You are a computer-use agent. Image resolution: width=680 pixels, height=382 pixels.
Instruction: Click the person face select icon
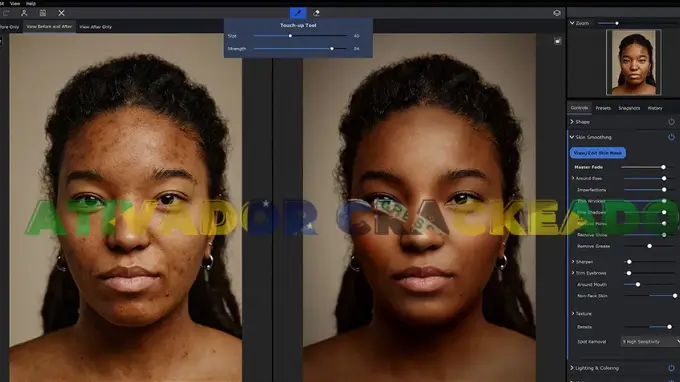pos(24,13)
